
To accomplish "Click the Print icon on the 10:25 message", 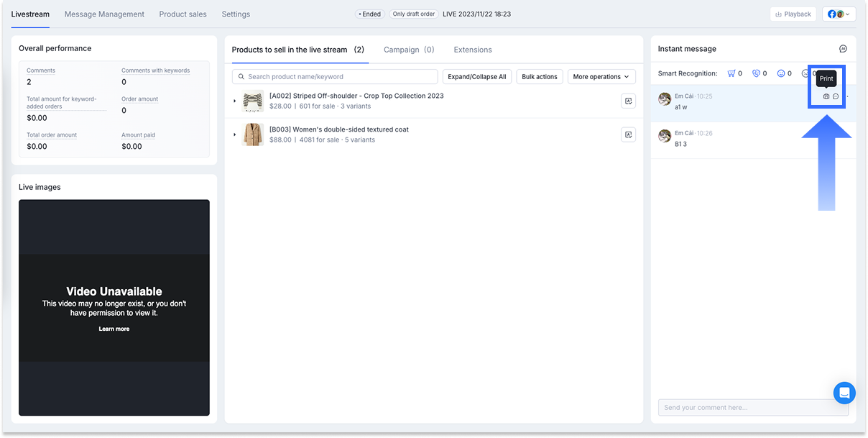I will click(x=826, y=96).
